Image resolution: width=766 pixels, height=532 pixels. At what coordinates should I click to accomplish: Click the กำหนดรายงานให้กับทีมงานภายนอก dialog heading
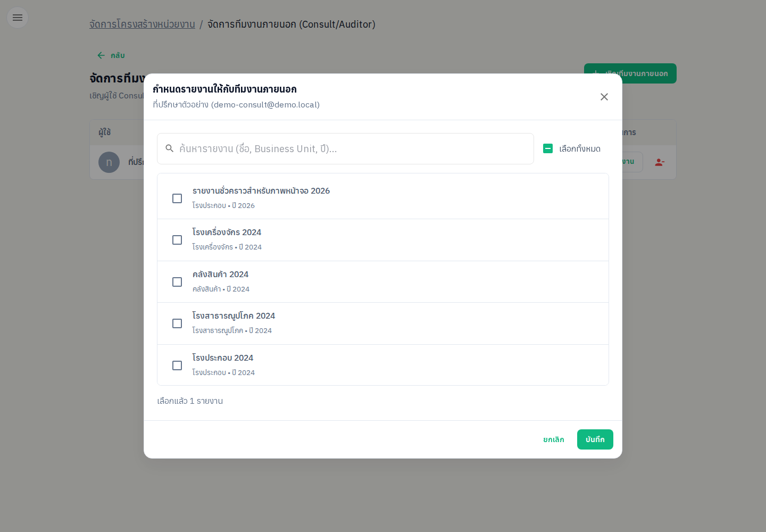pos(224,89)
